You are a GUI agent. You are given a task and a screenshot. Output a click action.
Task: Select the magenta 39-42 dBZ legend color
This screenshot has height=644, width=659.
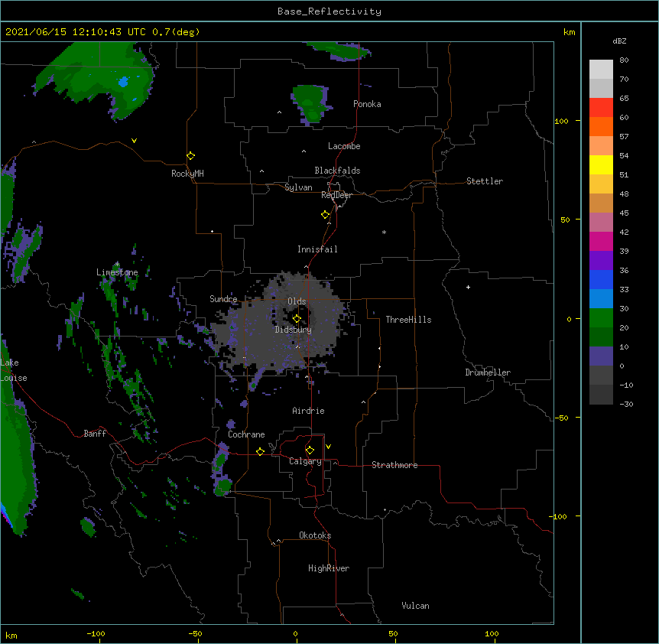(x=601, y=241)
